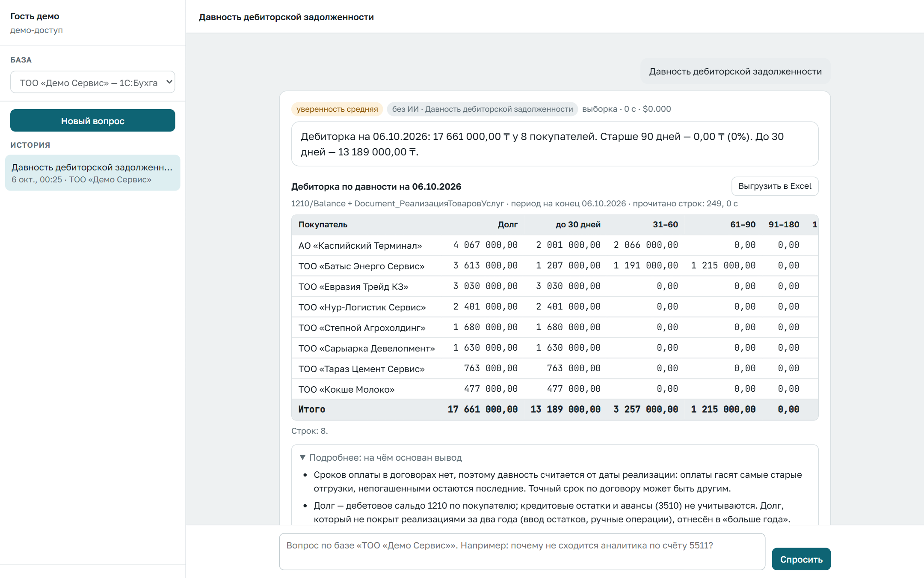
Task: Click the уверенность средняя badge
Action: pyautogui.click(x=337, y=109)
